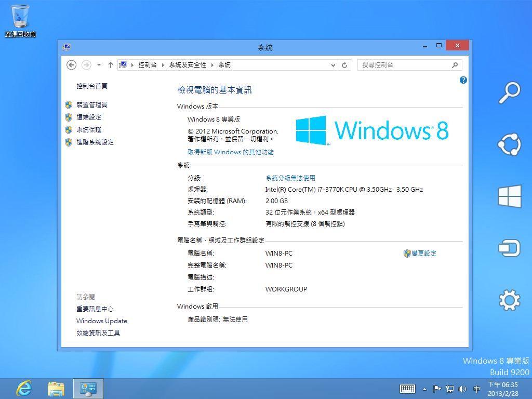Open 效能資訊及工具 link
The width and height of the screenshot is (532, 399).
[98, 333]
